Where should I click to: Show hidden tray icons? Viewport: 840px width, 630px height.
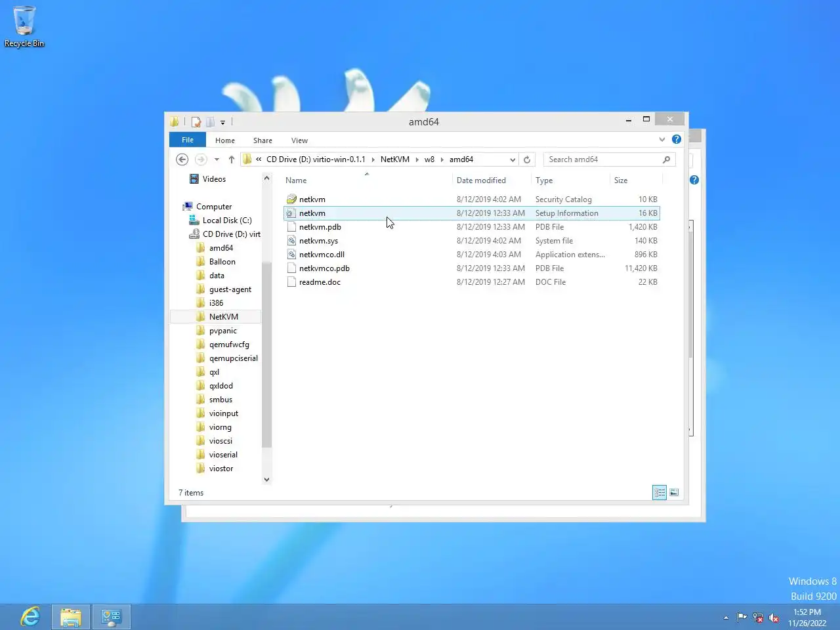(726, 618)
